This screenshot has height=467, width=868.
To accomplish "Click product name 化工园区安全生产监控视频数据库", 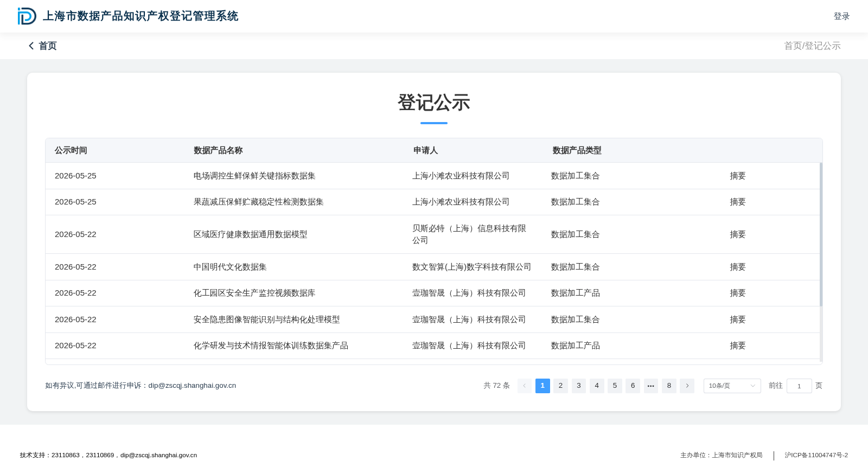I will click(x=254, y=293).
